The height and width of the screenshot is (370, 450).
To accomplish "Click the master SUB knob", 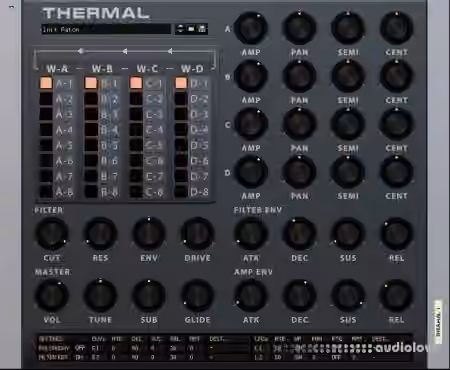I will click(149, 296).
